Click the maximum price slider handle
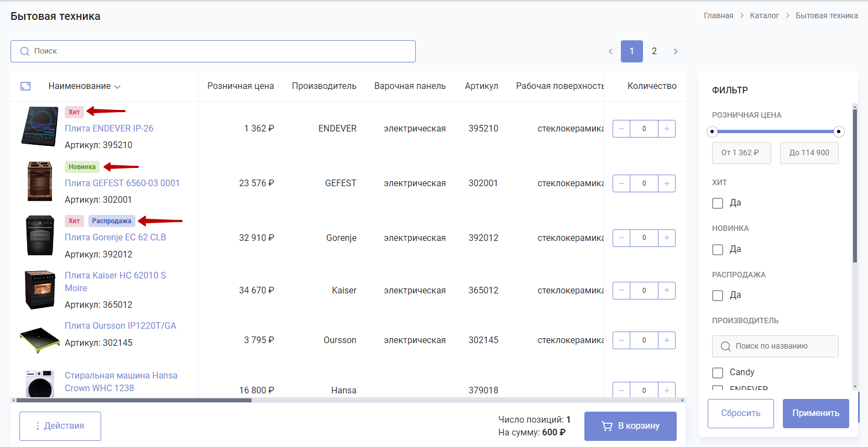 [839, 132]
